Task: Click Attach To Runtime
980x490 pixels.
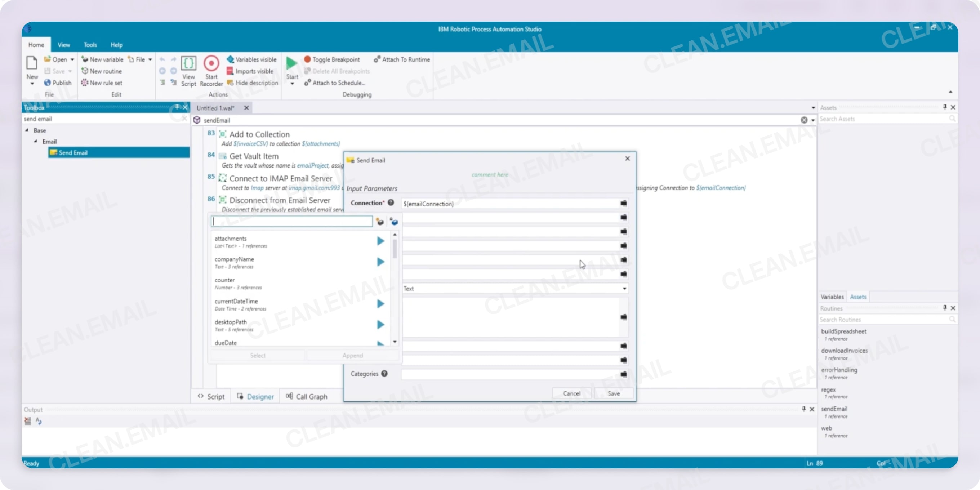Action: pos(401,59)
